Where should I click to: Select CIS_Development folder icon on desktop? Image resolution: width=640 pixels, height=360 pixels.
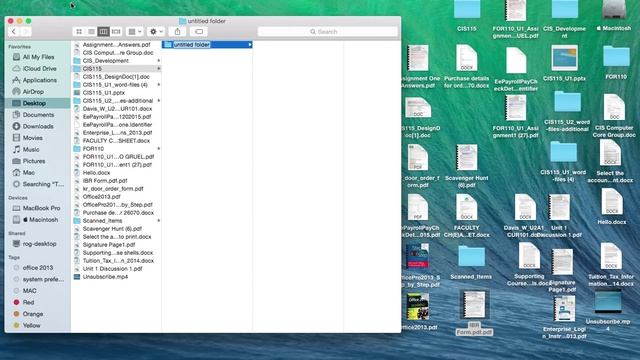pos(564,10)
